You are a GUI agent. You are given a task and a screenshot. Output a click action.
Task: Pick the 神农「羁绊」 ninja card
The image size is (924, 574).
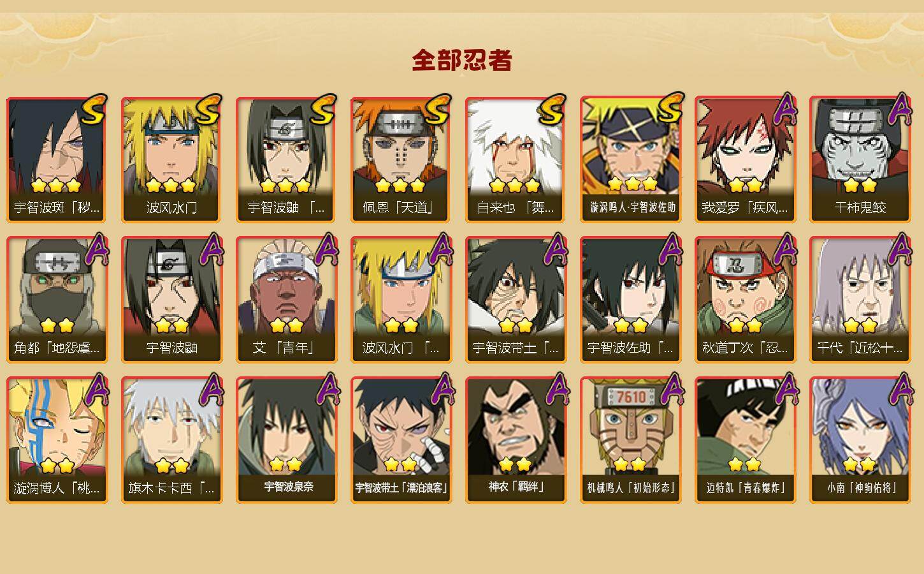click(516, 440)
